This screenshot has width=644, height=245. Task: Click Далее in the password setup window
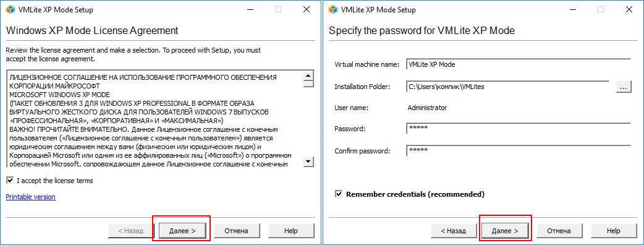505,231
